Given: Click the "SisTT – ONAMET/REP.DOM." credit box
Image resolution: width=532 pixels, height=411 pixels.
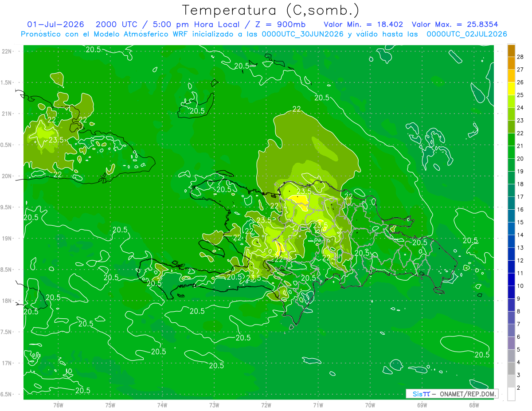Looking at the screenshot, I should click(x=452, y=394).
